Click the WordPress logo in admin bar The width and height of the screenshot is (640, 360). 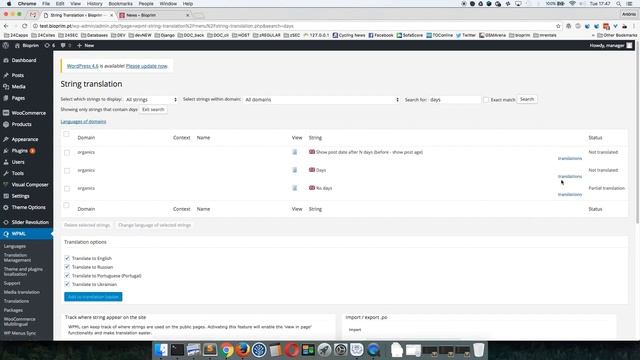click(6, 45)
